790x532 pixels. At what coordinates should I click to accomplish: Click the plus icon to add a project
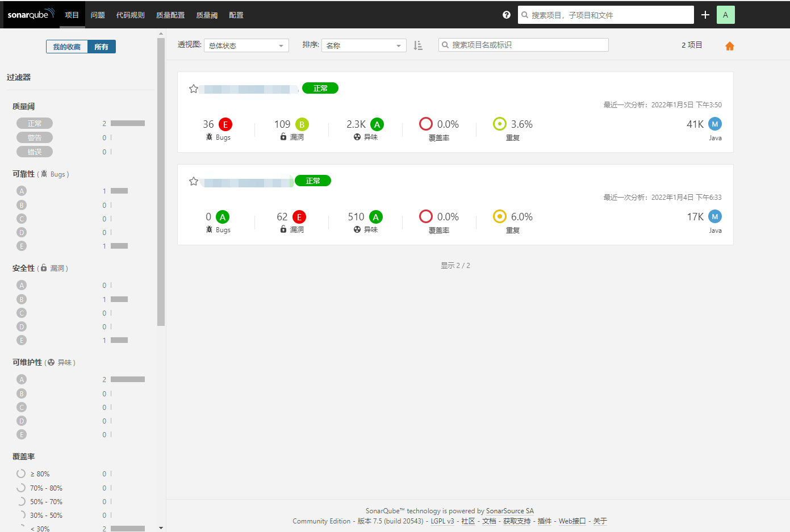coord(705,15)
